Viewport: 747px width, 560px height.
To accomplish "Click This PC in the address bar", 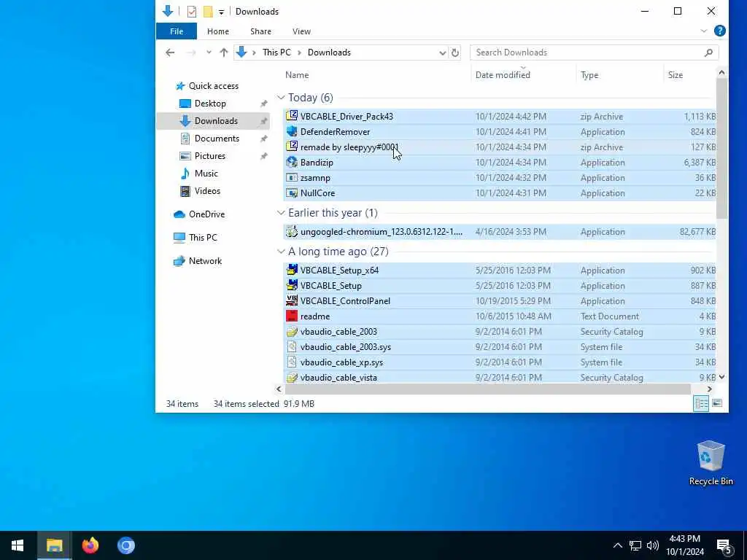I will coord(276,52).
